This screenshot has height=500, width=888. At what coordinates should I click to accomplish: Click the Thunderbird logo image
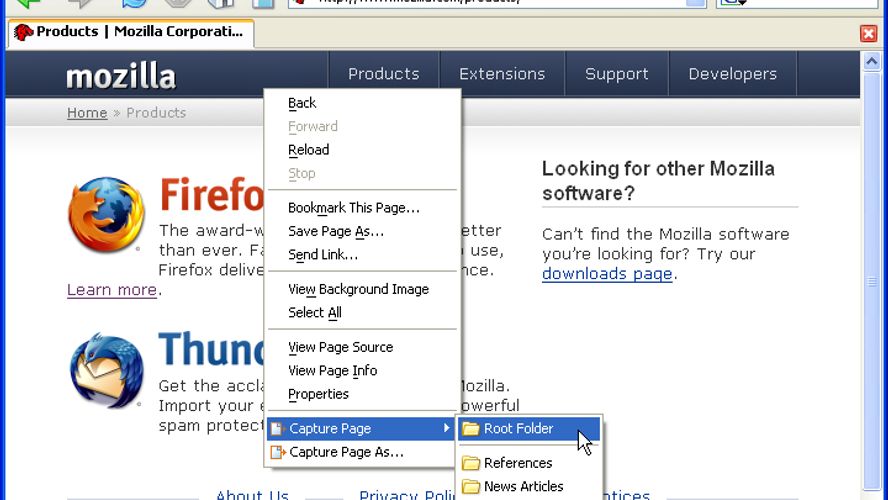click(x=106, y=370)
